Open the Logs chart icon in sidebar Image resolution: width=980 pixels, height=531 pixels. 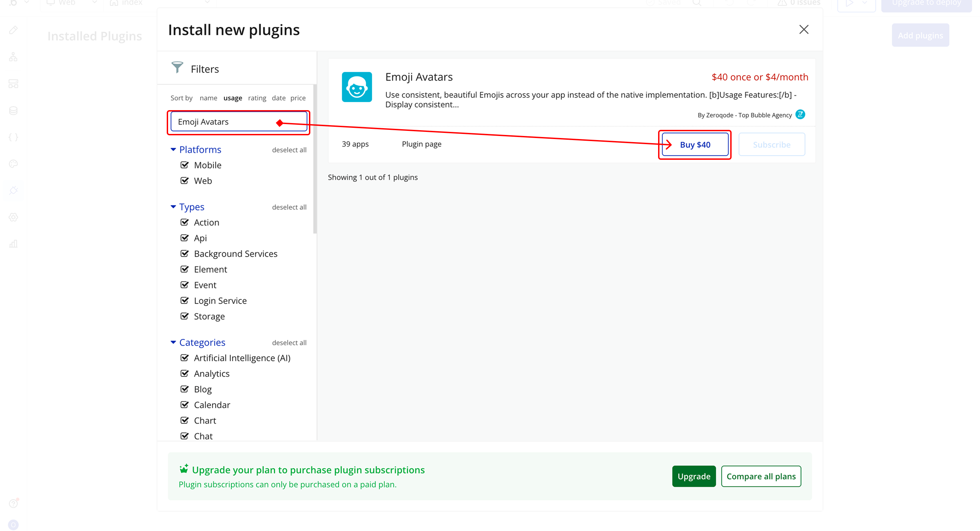tap(13, 244)
